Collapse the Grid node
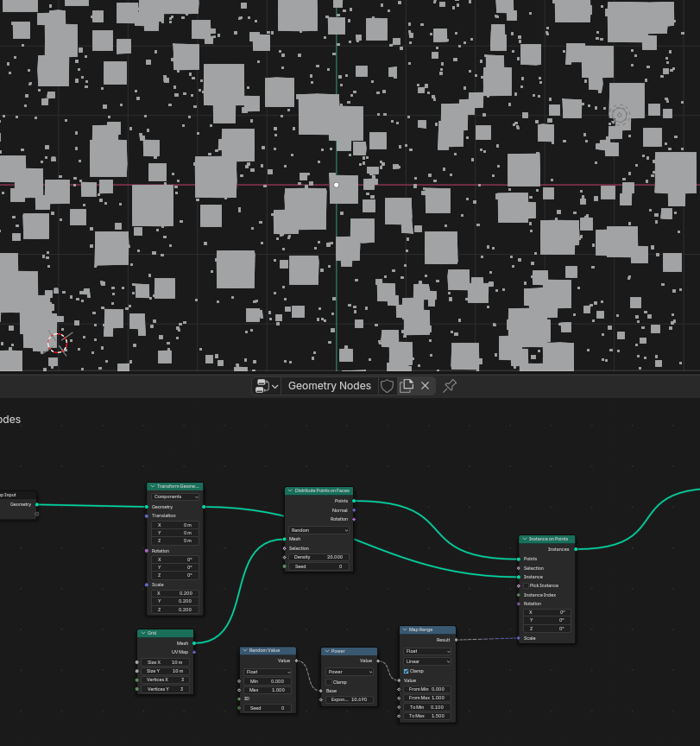The height and width of the screenshot is (746, 700). [x=143, y=633]
